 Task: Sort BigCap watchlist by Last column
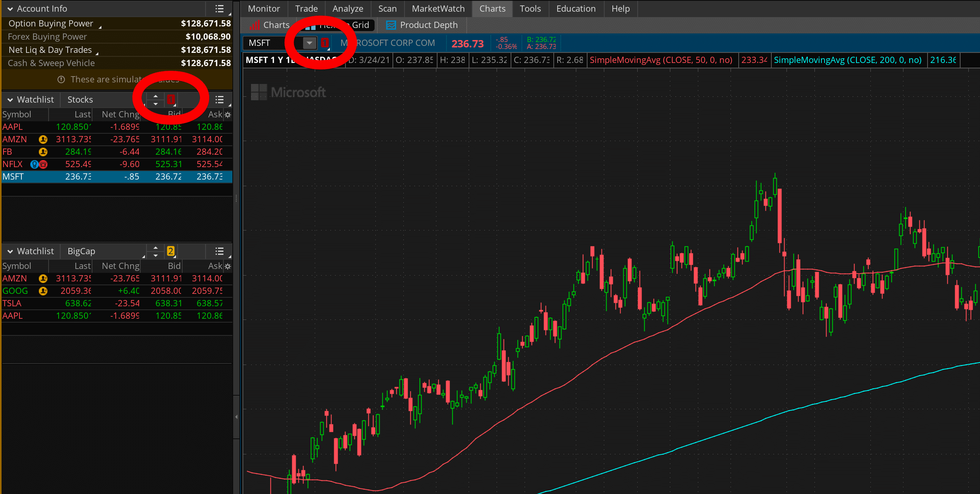pos(70,266)
